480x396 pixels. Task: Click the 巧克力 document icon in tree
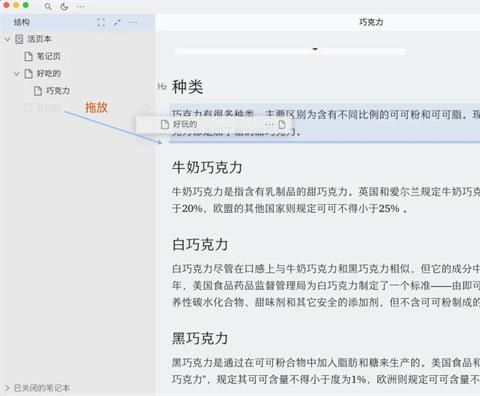pyautogui.click(x=38, y=91)
